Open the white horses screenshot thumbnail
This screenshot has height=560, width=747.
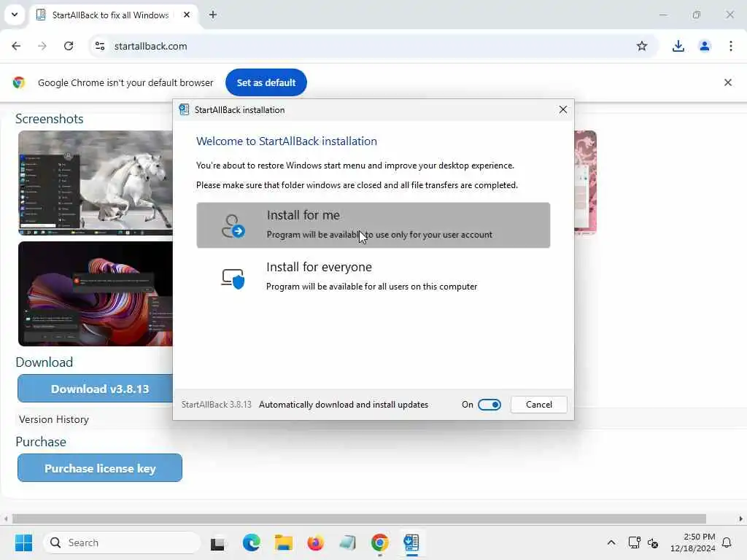(x=96, y=183)
